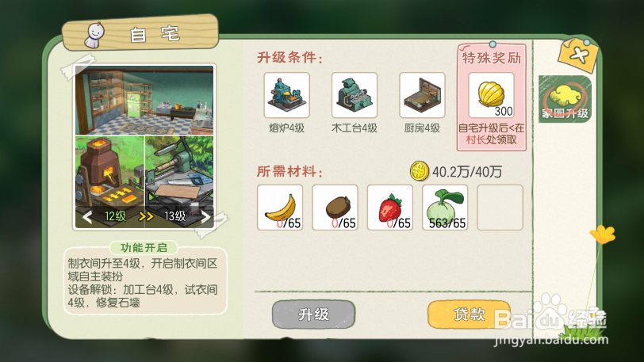Close the 自宅 panel with the X note
The image size is (644, 362).
(579, 55)
